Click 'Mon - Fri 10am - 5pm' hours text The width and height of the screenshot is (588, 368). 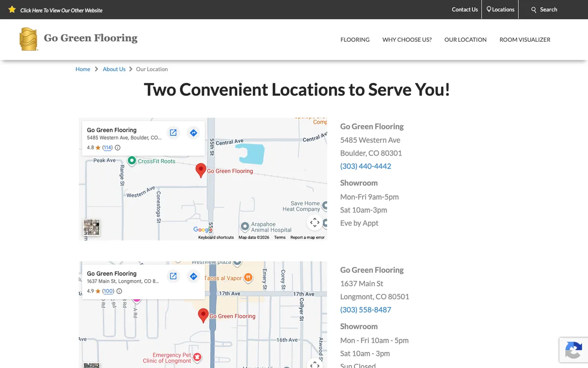pyautogui.click(x=374, y=341)
